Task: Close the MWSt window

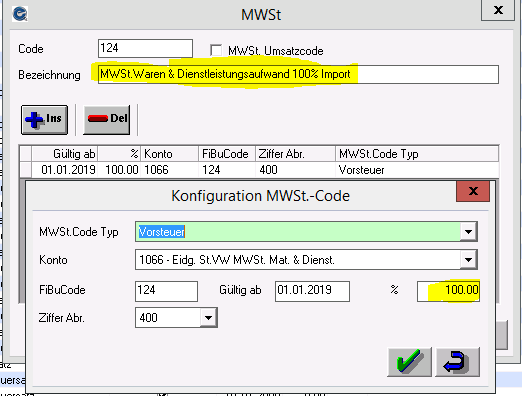Action: click(x=498, y=10)
